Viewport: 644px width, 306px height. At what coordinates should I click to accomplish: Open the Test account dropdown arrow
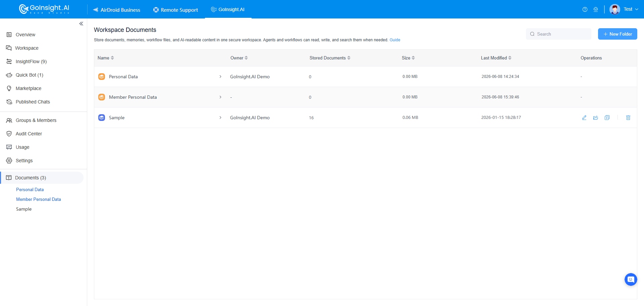637,9
